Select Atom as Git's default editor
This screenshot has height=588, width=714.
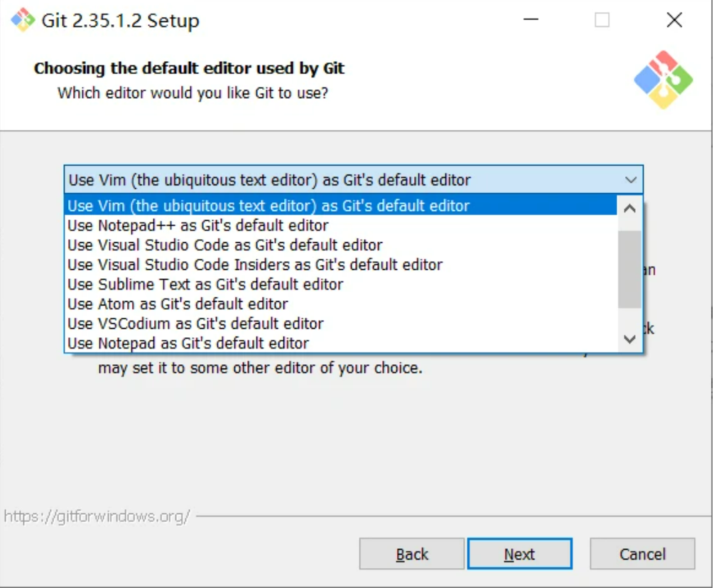pos(178,304)
